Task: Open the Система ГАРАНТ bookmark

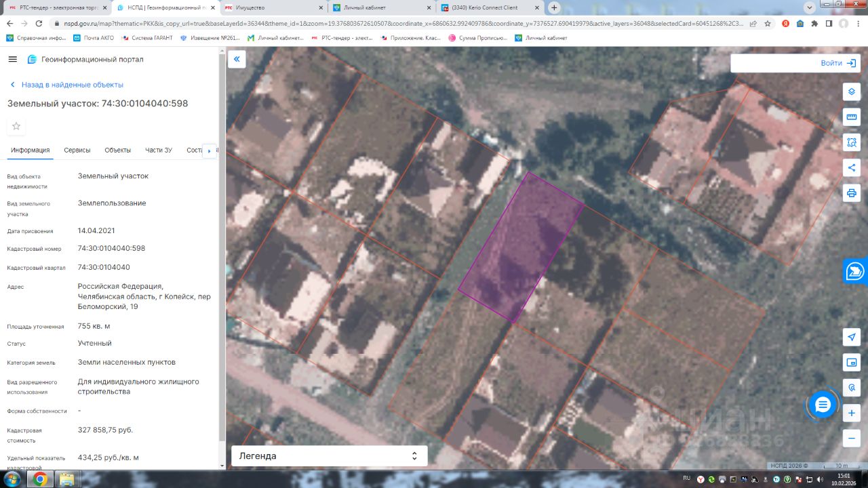Action: click(146, 38)
